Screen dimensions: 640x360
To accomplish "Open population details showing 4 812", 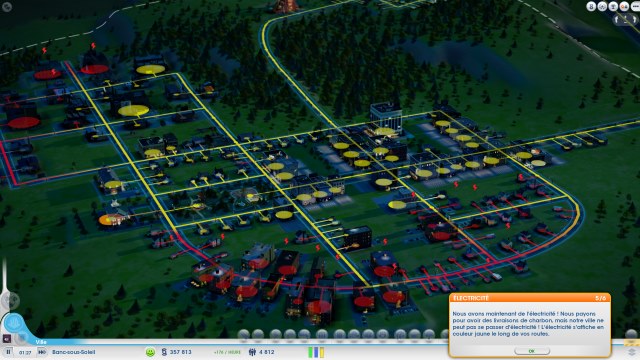I will (262, 352).
